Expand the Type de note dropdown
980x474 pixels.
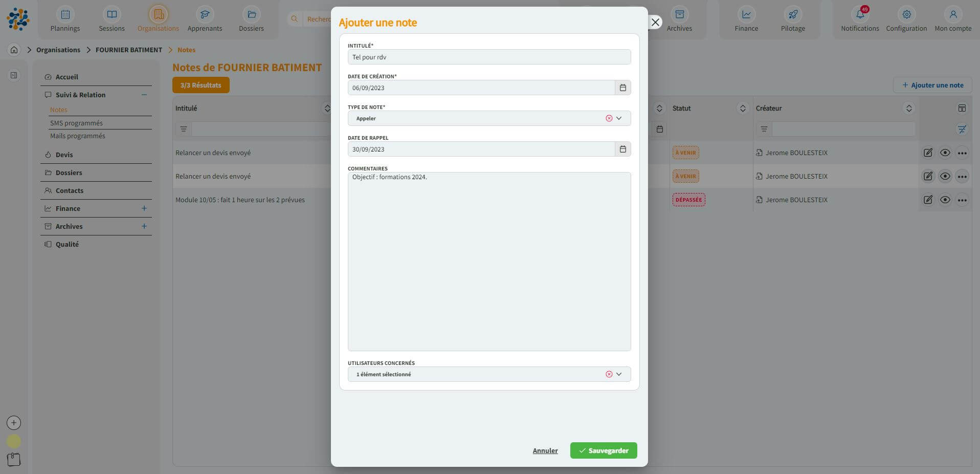619,118
